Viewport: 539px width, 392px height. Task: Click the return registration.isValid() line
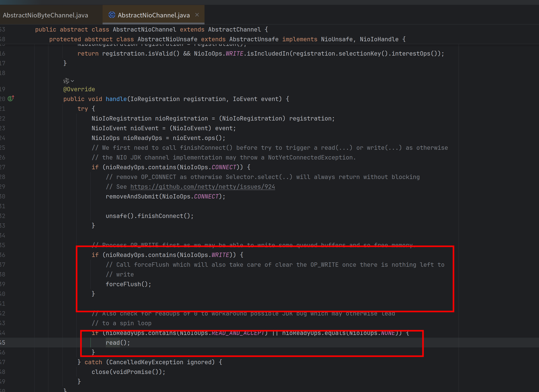point(261,54)
